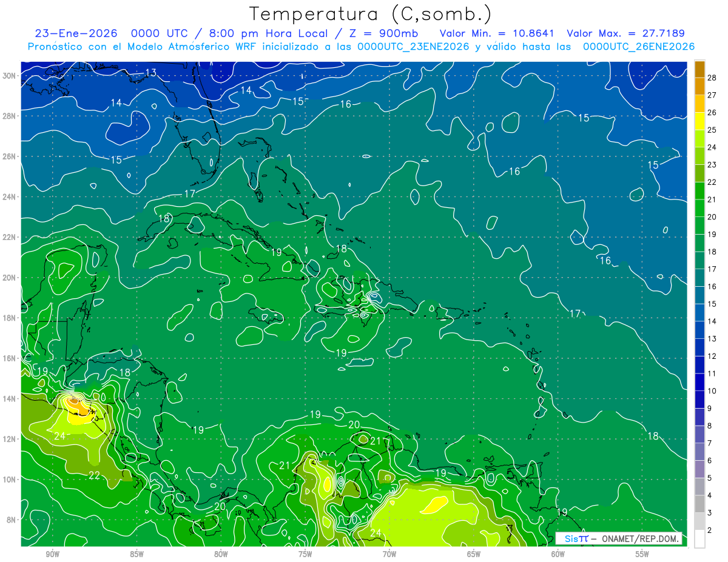Click the "ONAMET/REP.DOM." credit label

(639, 538)
